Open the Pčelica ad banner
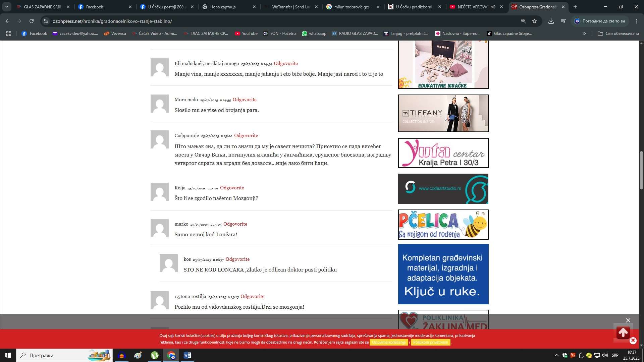 click(x=443, y=225)
